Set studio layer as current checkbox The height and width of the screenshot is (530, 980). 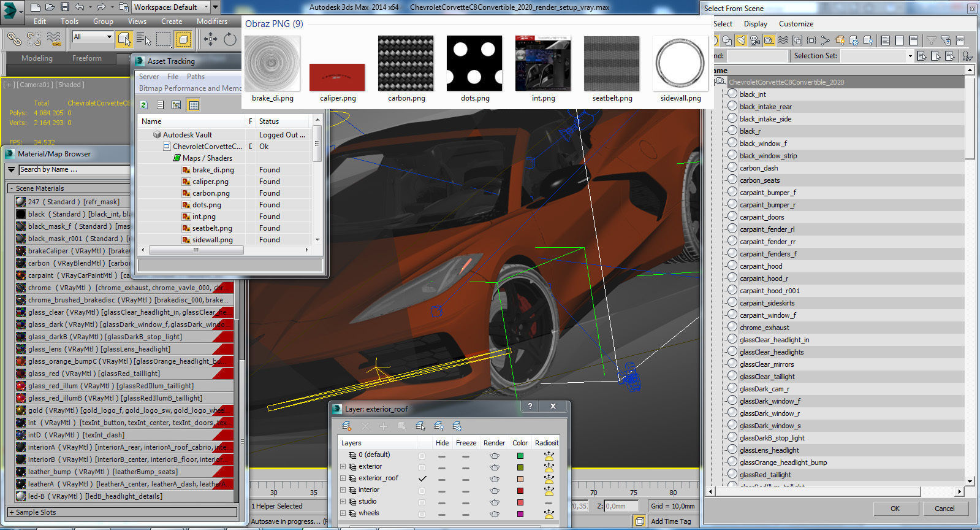pyautogui.click(x=422, y=502)
